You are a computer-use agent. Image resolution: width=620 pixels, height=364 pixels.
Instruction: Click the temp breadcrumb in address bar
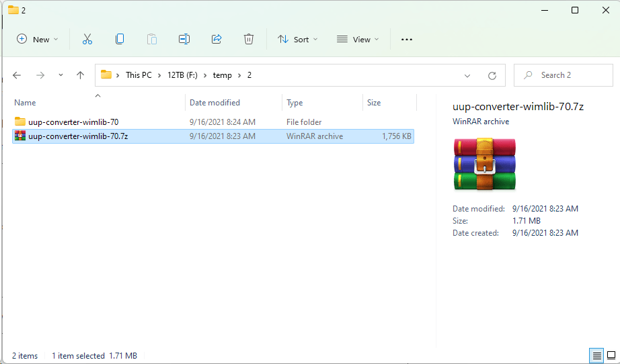222,75
